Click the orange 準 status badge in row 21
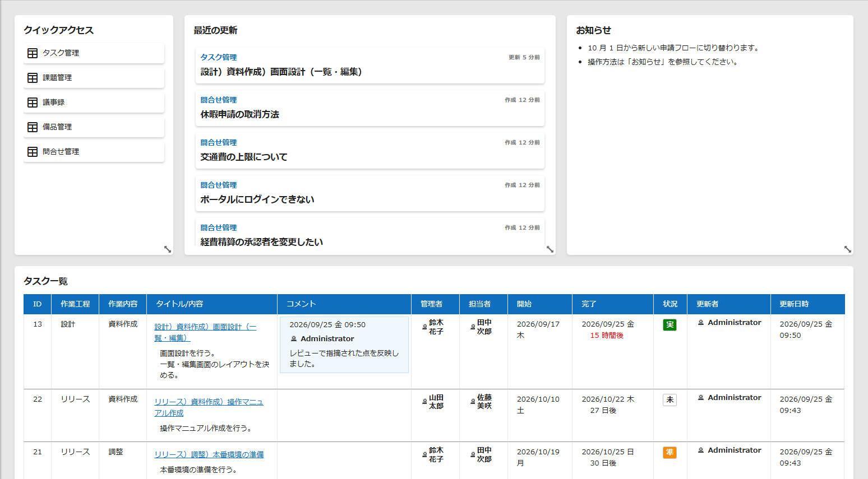Viewport: 868px width, 479px height. click(670, 453)
